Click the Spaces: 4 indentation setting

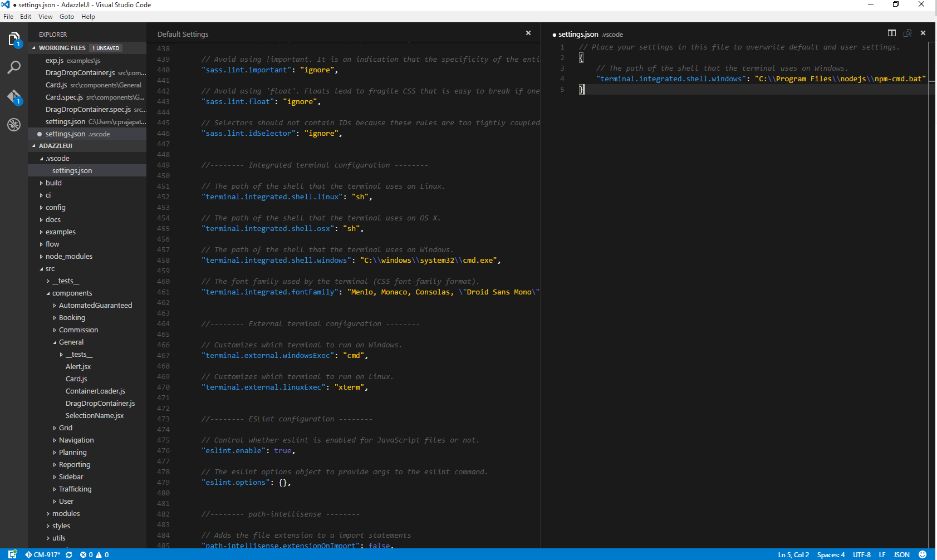pos(831,554)
